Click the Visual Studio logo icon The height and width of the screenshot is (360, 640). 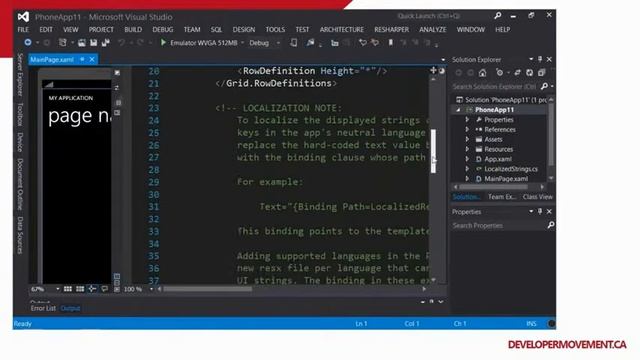[23, 17]
